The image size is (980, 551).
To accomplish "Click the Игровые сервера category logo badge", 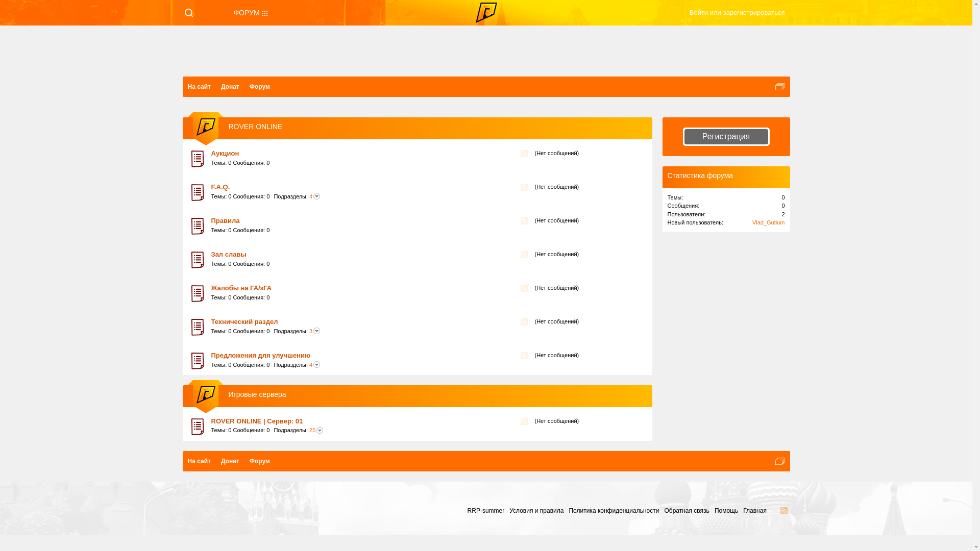I will tap(206, 396).
